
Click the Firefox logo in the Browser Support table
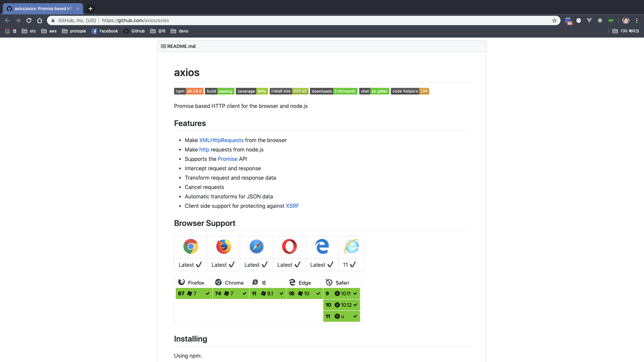click(x=223, y=246)
